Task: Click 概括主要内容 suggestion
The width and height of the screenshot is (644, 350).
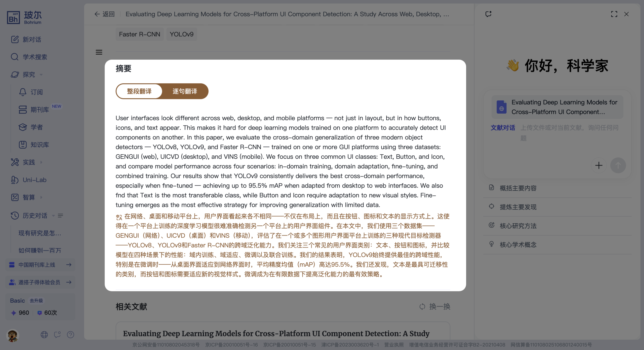Action: [518, 188]
